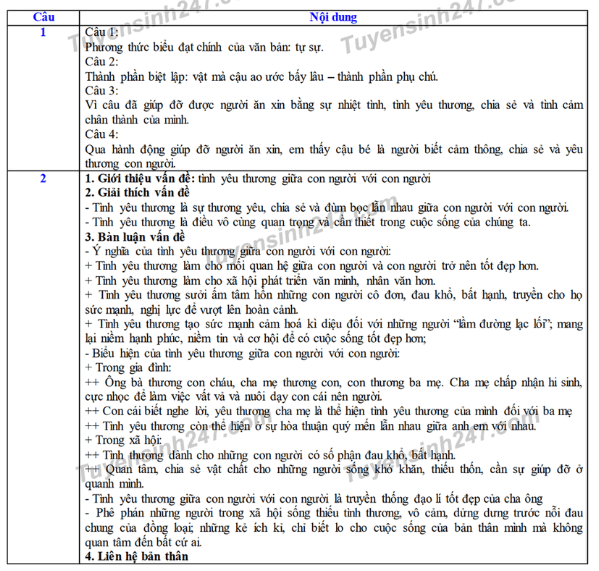
Task: Click line 'Thành phần biệt lập'
Action: 262,77
